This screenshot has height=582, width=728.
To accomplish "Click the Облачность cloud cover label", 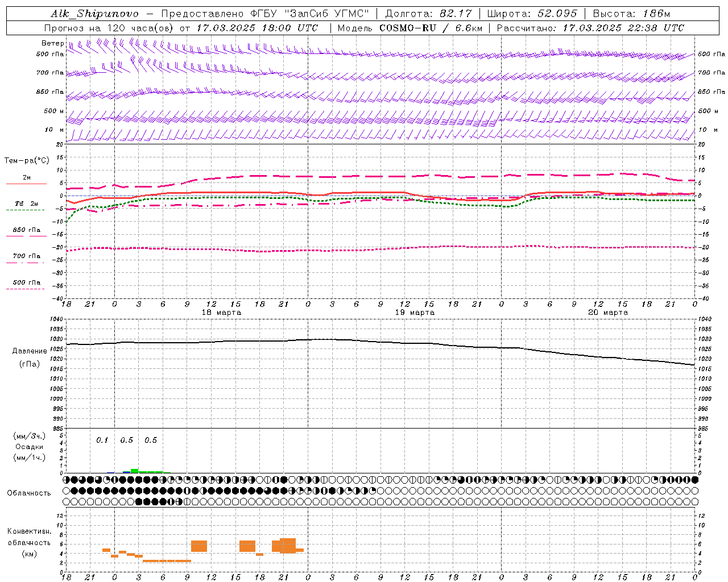I will coord(29,493).
